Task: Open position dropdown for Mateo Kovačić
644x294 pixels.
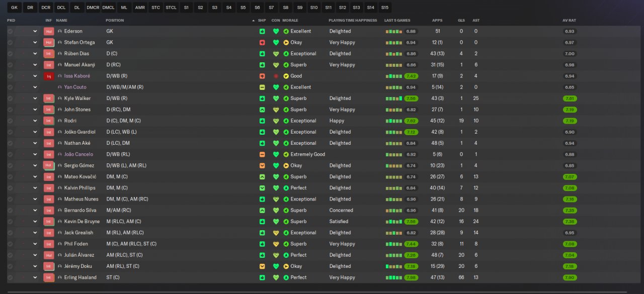Action: tap(35, 177)
